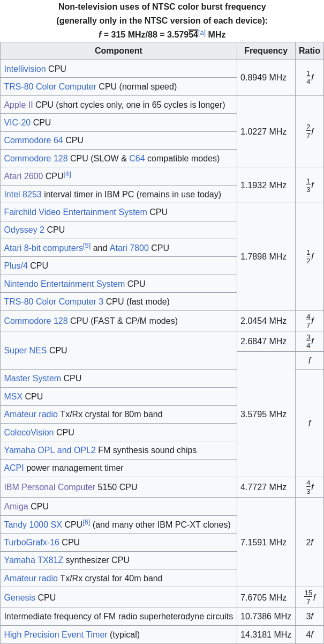Viewport: 324px width, 644px height.
Task: Open the Odyssey 2 link
Action: pos(24,230)
